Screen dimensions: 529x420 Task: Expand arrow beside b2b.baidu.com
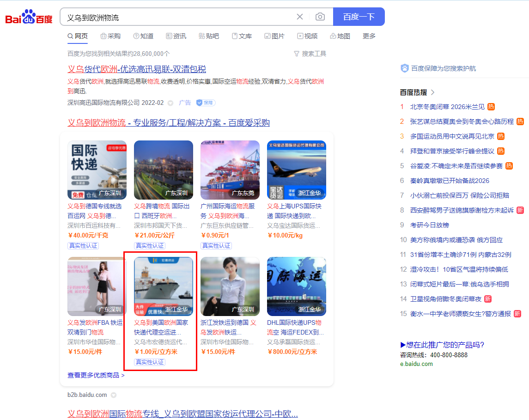click(114, 396)
